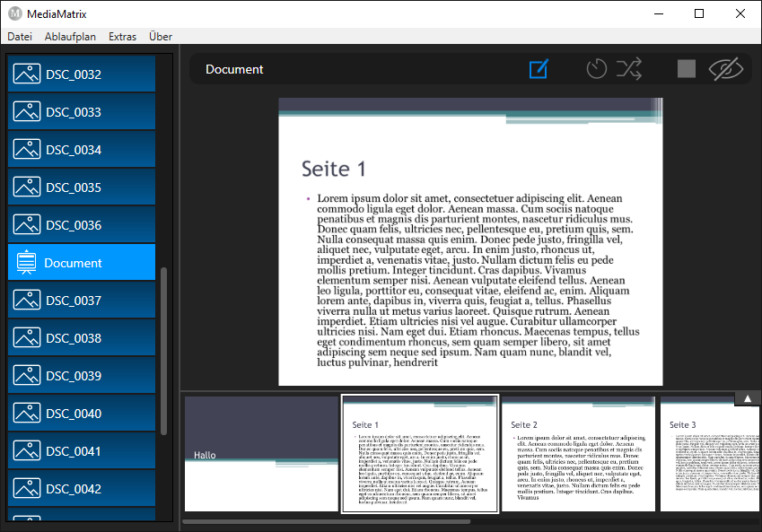Toggle the crossed-out eye visibility icon
The image size is (762, 532).
pos(727,69)
